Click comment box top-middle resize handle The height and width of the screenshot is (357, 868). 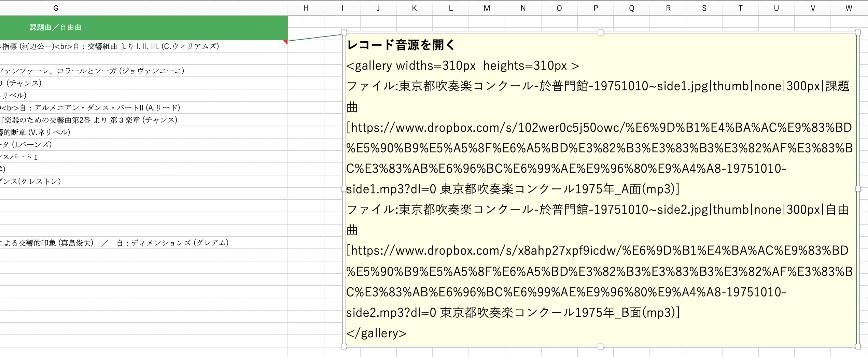coord(601,33)
